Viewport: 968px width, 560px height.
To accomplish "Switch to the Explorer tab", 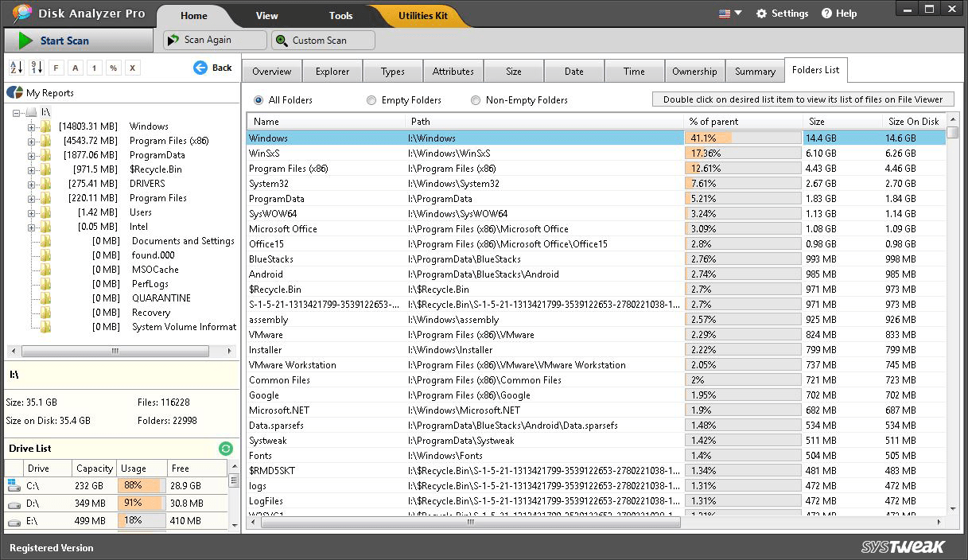I will [332, 72].
